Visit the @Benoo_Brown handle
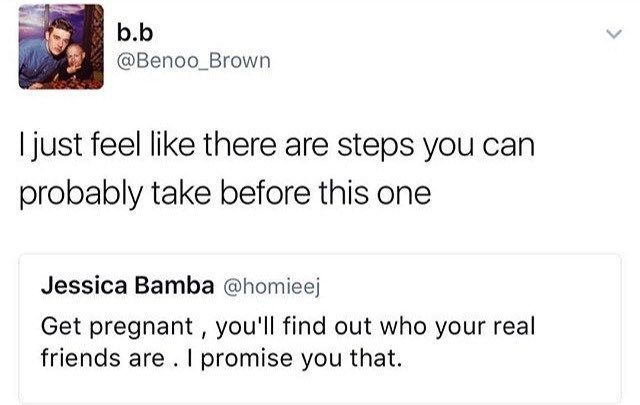The image size is (640, 405). pyautogui.click(x=194, y=62)
